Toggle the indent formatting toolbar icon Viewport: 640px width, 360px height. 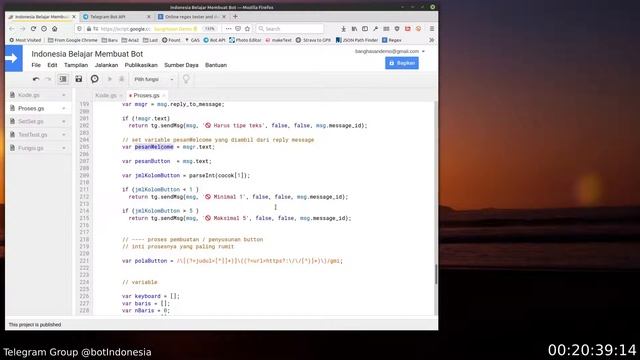pos(63,79)
